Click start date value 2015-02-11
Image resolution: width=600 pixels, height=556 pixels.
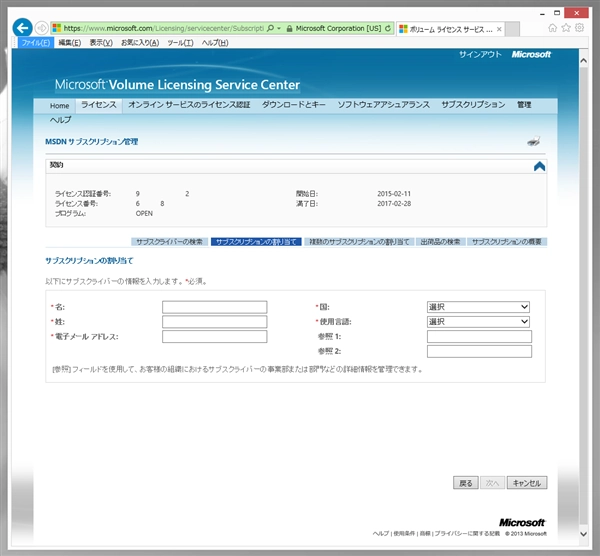point(394,194)
